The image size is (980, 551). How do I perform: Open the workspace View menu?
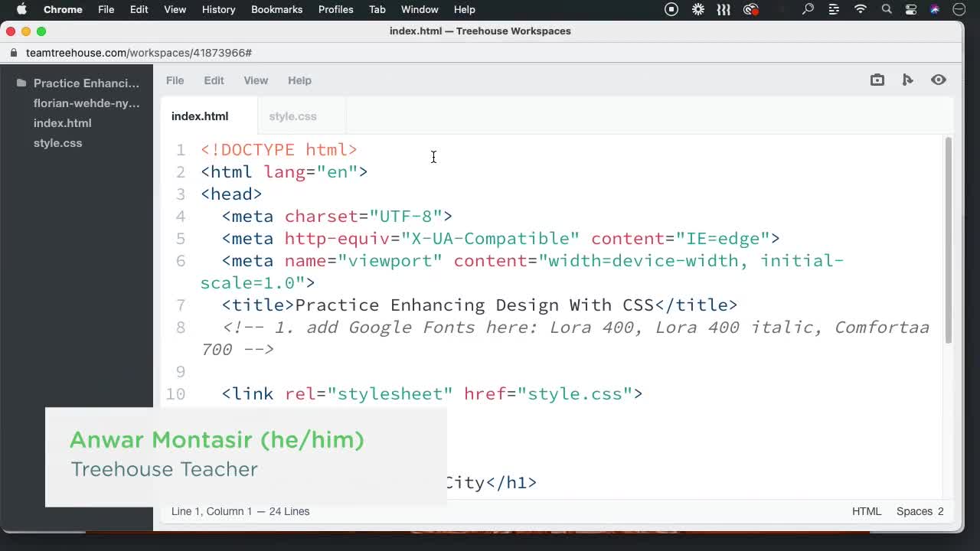256,80
